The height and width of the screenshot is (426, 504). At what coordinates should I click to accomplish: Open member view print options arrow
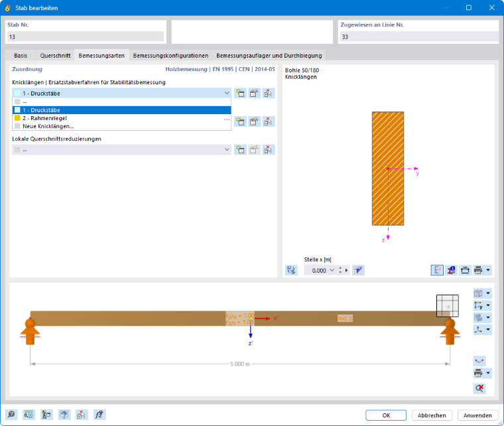click(488, 374)
